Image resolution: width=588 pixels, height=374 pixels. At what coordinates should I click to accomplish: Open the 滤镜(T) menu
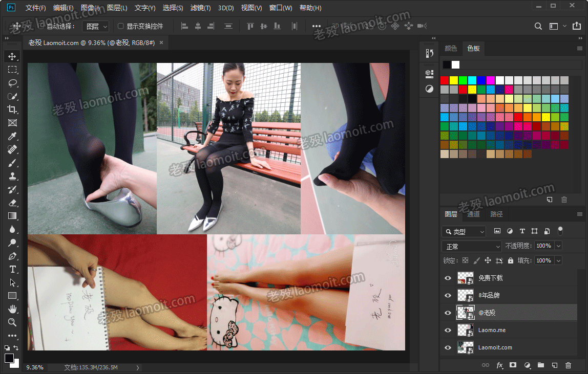(x=200, y=8)
